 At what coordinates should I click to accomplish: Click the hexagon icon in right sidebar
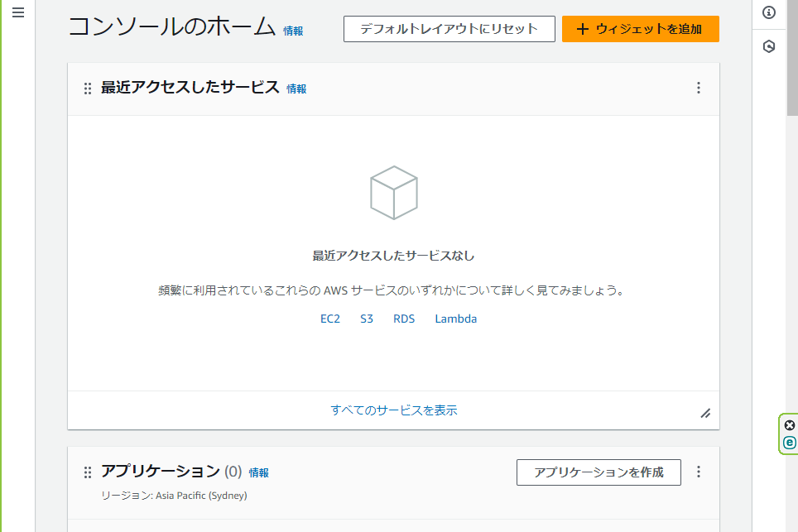coord(769,47)
